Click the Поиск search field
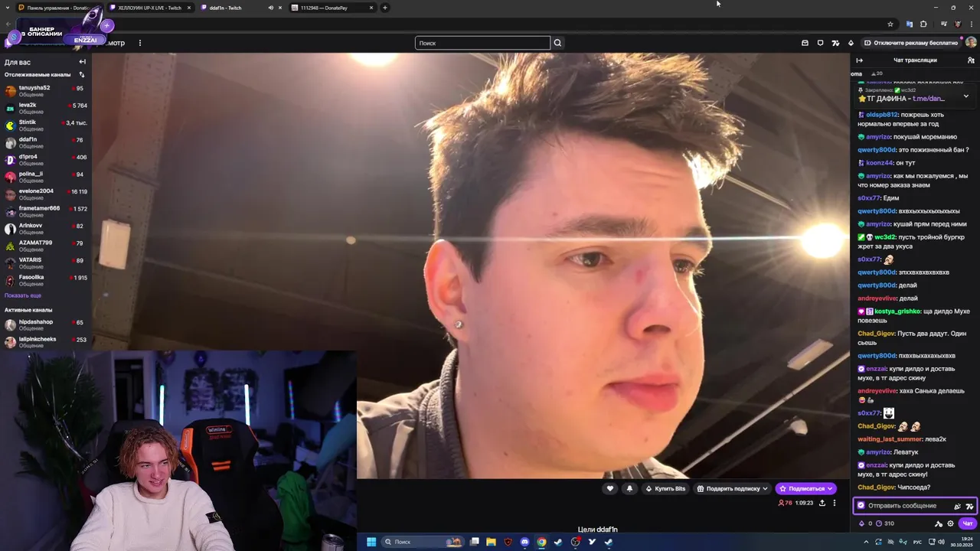The image size is (980, 551). pos(482,43)
